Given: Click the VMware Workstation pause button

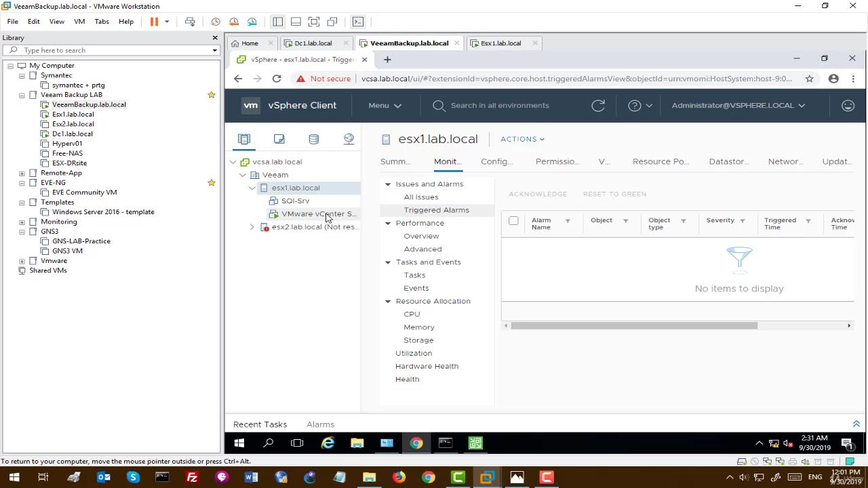Looking at the screenshot, I should pos(154,22).
